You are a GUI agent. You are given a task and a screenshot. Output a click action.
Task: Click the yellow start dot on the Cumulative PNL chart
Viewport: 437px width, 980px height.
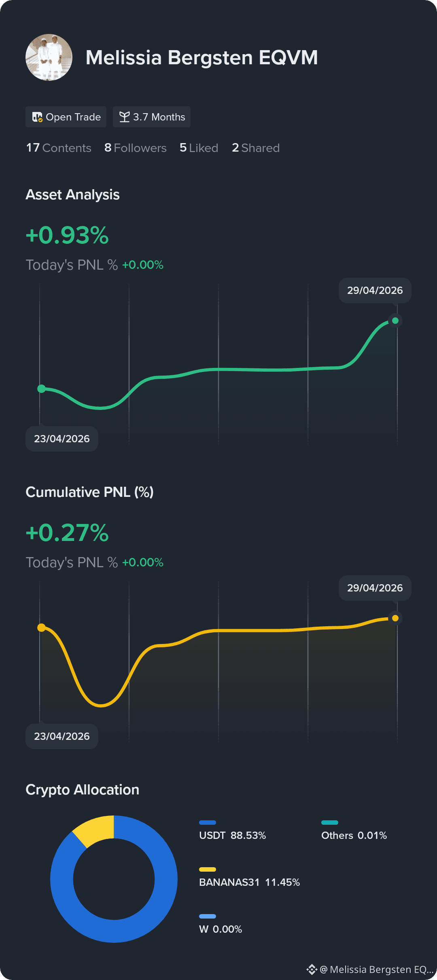[41, 627]
